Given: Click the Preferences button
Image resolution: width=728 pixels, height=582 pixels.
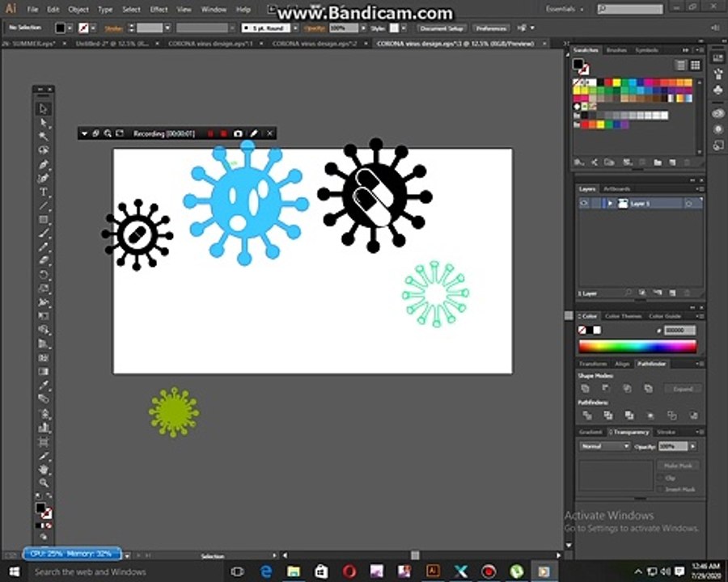Looking at the screenshot, I should pyautogui.click(x=491, y=28).
